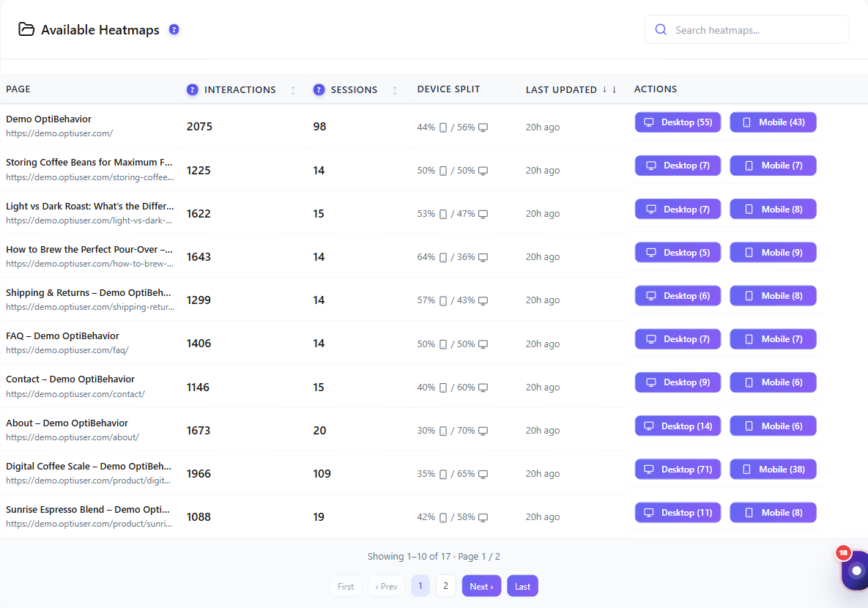
Task: Open the Mobile (43) heatmap for Demo OptiBehavior
Action: (773, 122)
